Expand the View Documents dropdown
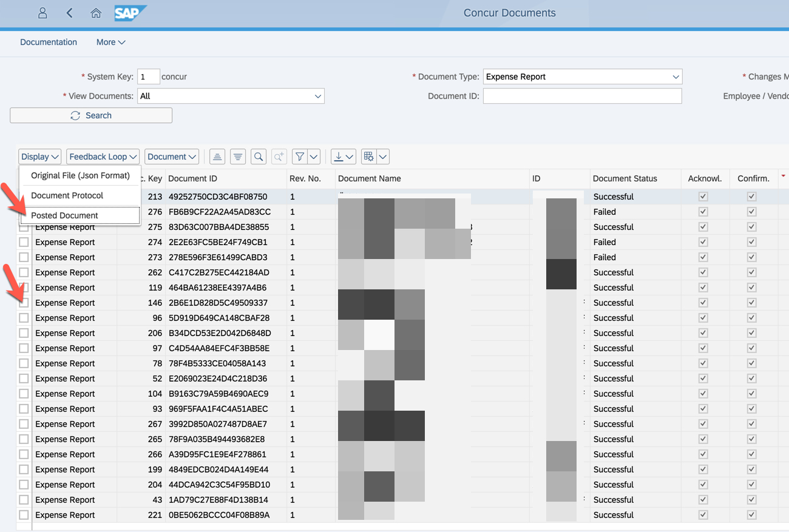This screenshot has width=789, height=532. (231, 96)
